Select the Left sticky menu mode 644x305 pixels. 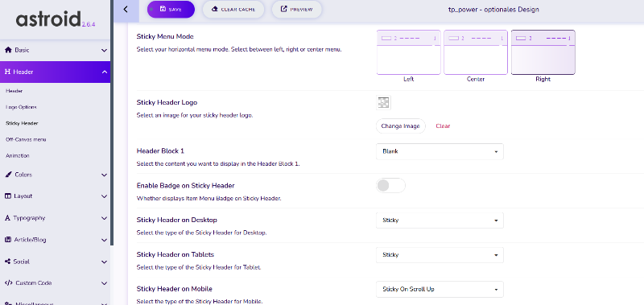click(x=409, y=52)
